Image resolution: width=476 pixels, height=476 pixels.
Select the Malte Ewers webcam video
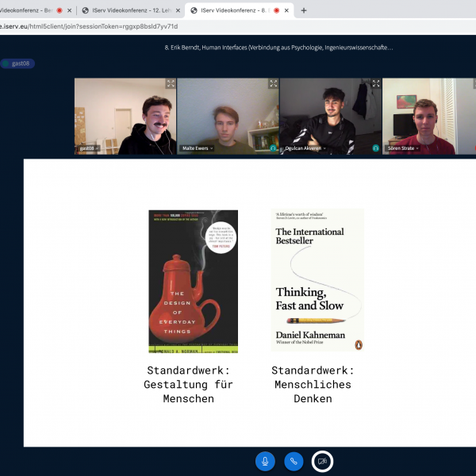tap(228, 117)
